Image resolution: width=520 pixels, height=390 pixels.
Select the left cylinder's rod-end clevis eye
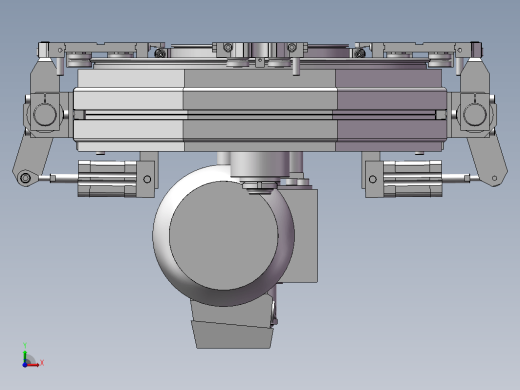[25, 178]
